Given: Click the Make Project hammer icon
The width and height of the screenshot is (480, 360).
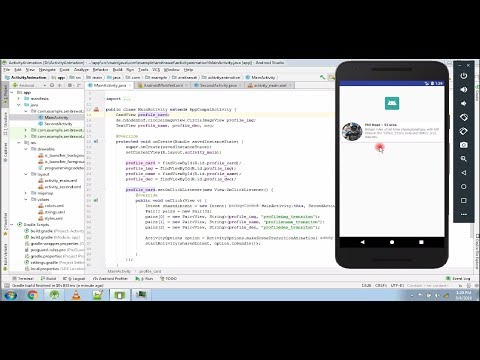Looking at the screenshot, I should click(322, 77).
